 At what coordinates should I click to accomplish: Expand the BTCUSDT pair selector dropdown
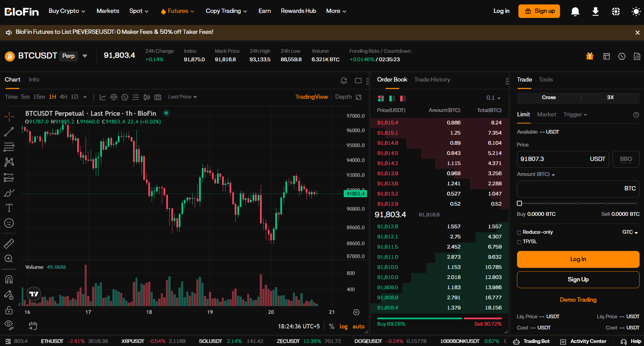(85, 56)
